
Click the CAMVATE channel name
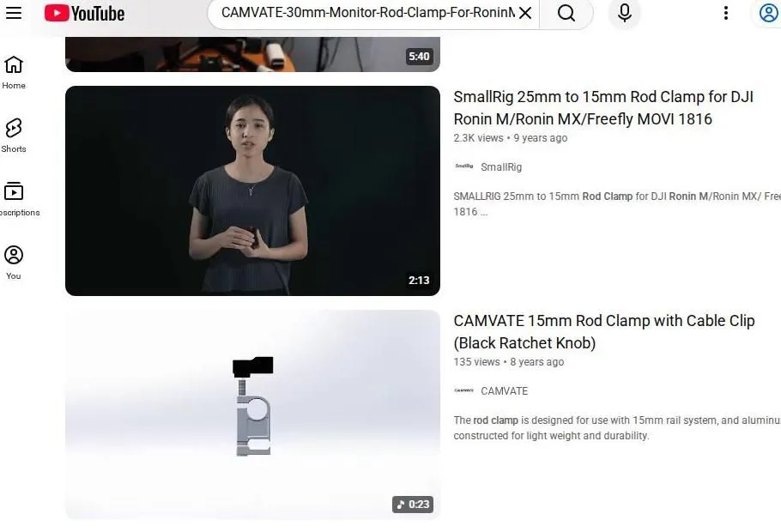click(504, 390)
